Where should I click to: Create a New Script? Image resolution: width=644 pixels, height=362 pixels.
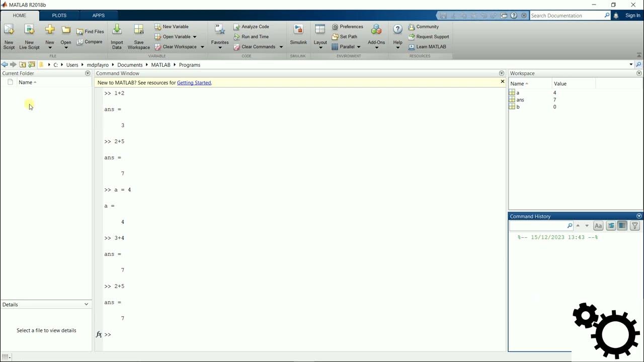coord(9,37)
